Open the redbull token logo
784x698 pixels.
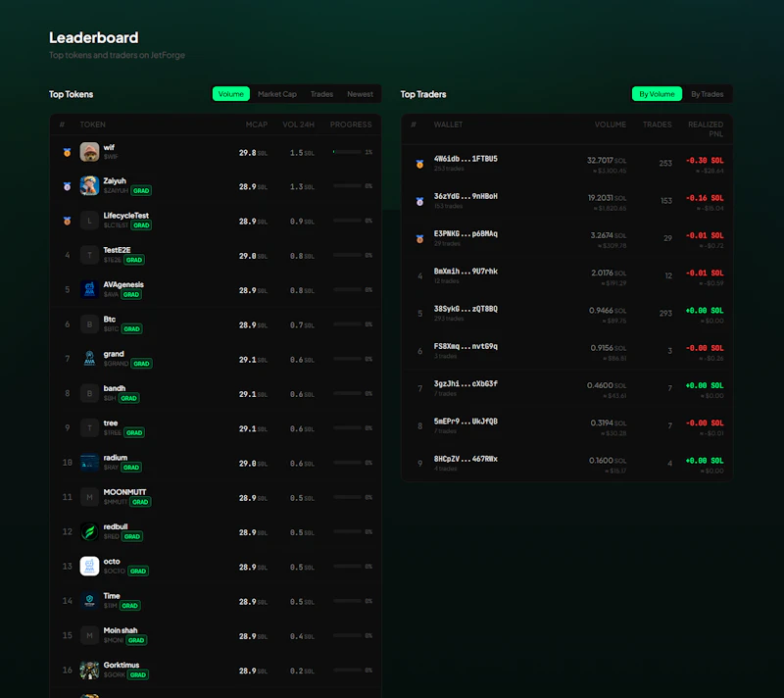pyautogui.click(x=89, y=531)
